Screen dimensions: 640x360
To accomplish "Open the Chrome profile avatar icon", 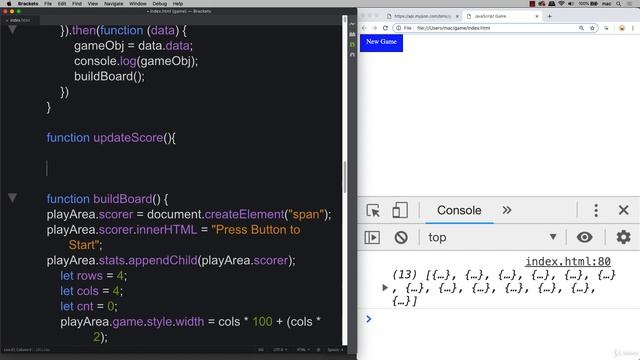I will (622, 28).
